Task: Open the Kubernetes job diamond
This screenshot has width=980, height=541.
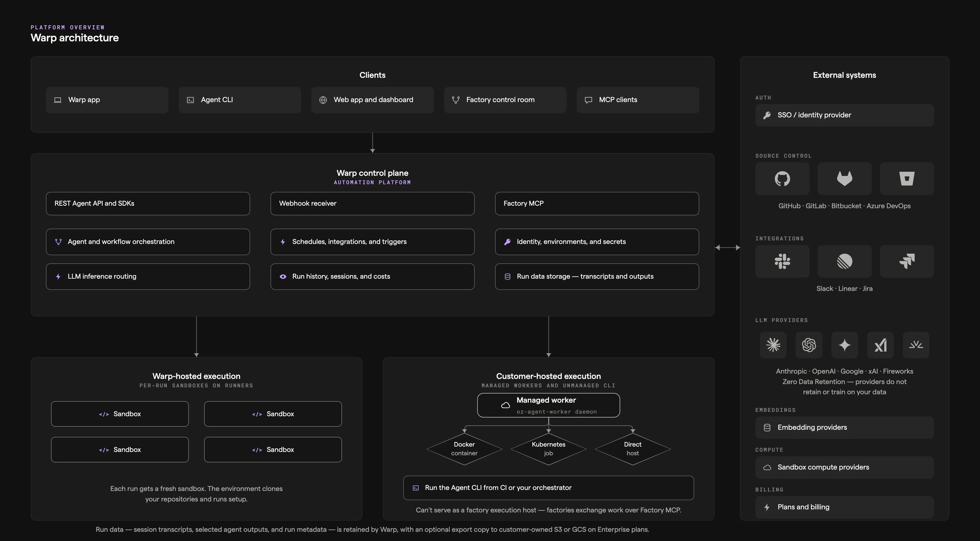Action: click(548, 449)
